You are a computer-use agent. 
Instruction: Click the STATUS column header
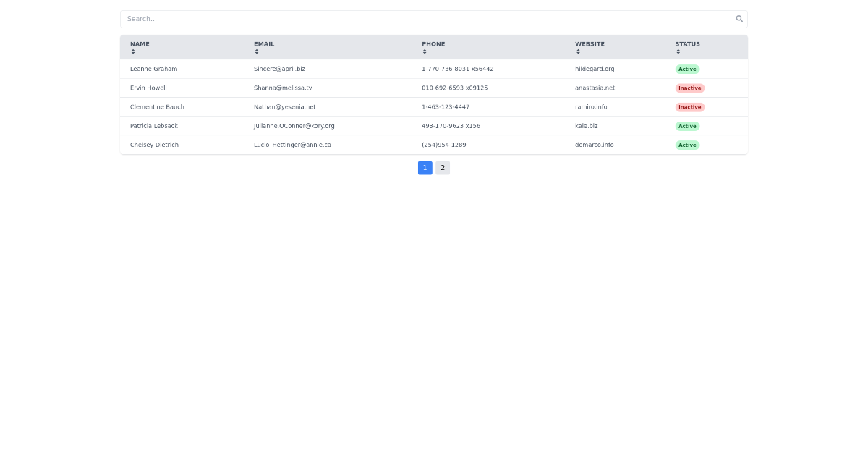687,44
